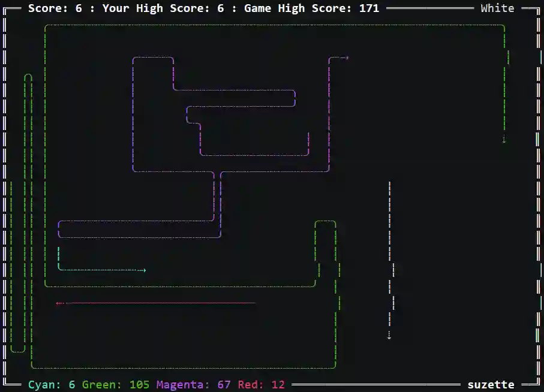Click the green snake's top-right corner bend
Viewport: 544px width, 392px height.
pyautogui.click(x=503, y=26)
